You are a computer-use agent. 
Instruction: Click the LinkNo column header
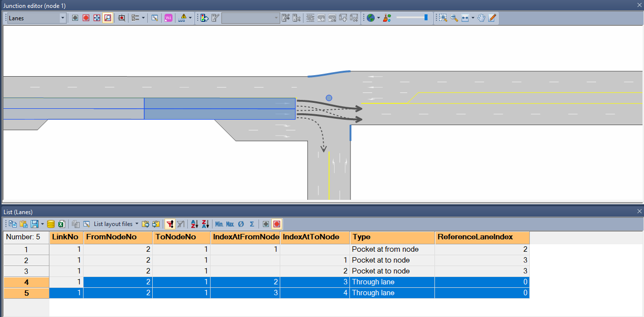[x=66, y=237]
